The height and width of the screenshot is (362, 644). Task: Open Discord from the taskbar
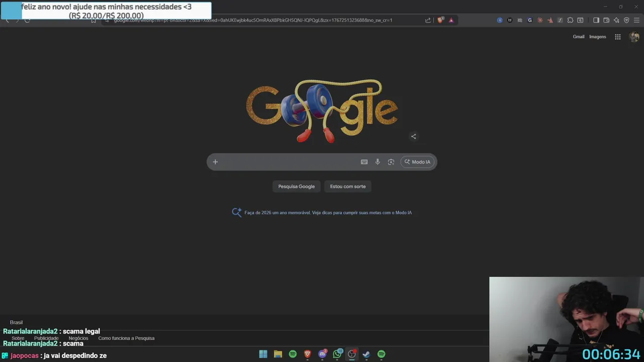323,354
